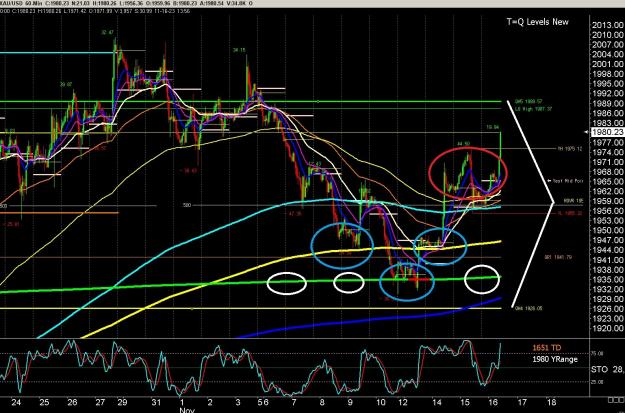Click 1932.00 on the price axis
Viewport: 625px width, 413px height.
tap(608, 289)
